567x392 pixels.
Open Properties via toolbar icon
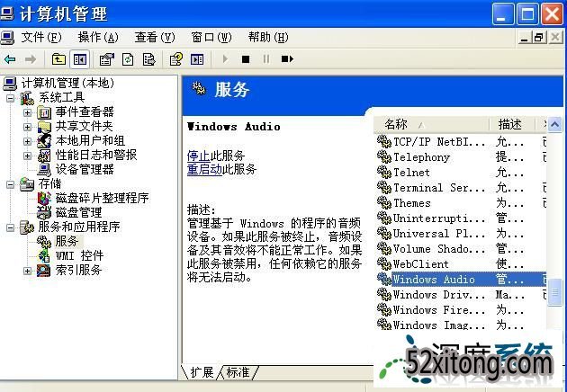[107, 59]
